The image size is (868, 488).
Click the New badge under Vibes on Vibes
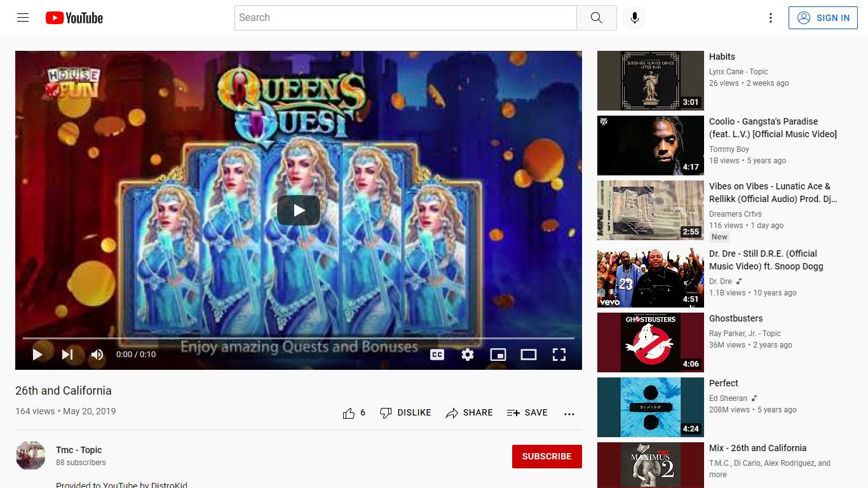click(x=719, y=237)
